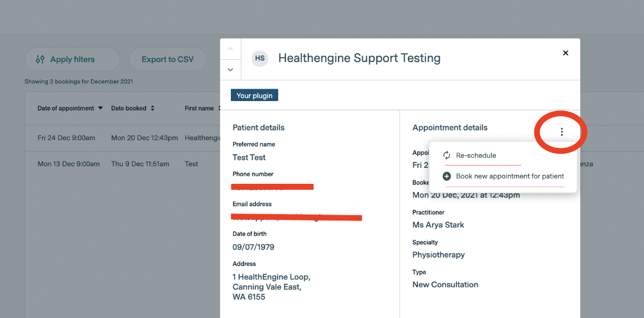Click the date of birth 09/07/1979
This screenshot has width=644, height=318.
tap(253, 247)
